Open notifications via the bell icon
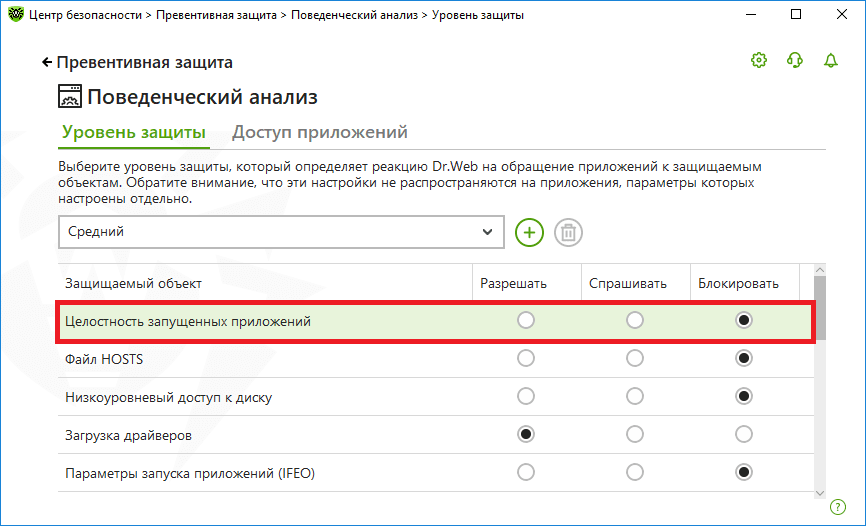866x526 pixels. click(x=831, y=60)
